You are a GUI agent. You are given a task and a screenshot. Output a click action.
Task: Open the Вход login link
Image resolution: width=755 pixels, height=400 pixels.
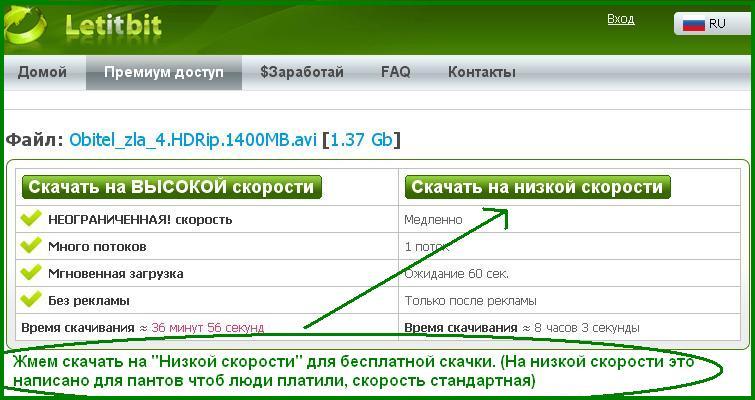[620, 19]
